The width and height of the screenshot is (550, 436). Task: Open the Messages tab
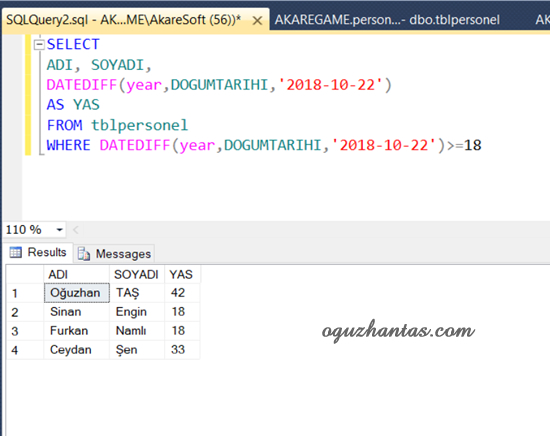tap(114, 254)
